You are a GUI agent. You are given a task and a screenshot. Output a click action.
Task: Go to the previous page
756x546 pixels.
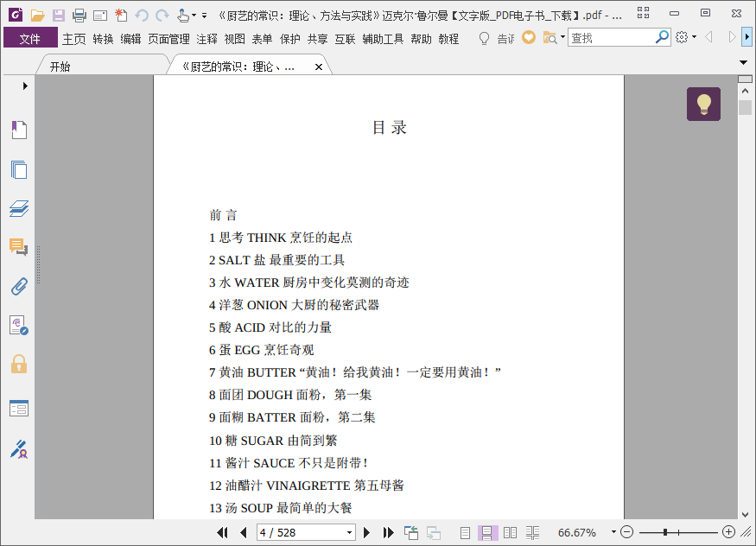click(x=244, y=532)
